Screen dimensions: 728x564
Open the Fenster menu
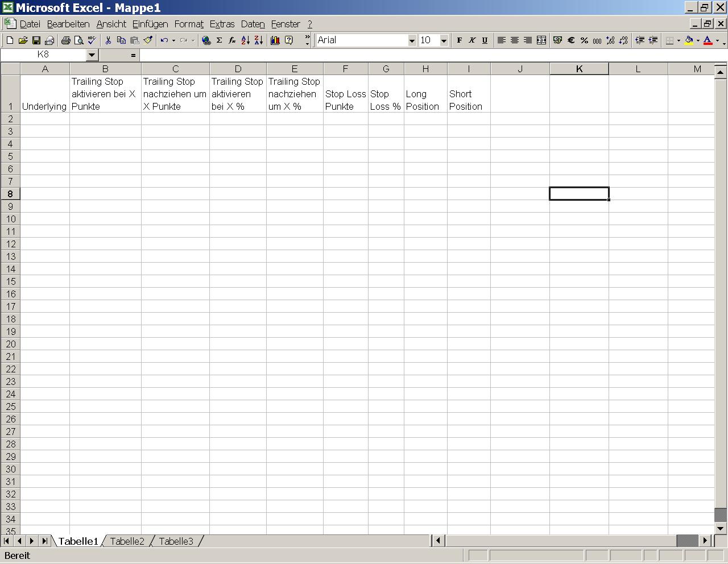coord(286,24)
